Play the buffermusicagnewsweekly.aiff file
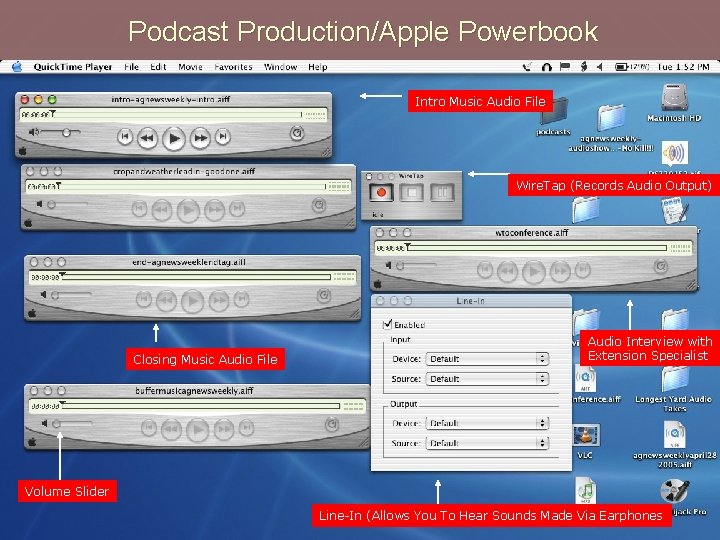This screenshot has height=540, width=720. 197,430
